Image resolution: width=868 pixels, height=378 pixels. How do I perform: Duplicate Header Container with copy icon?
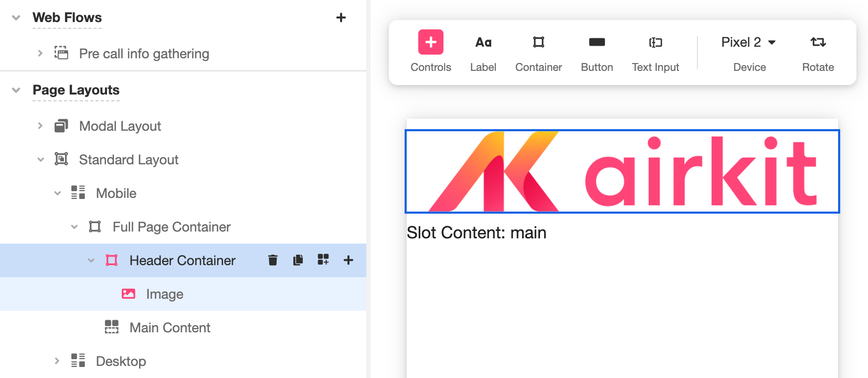[298, 260]
